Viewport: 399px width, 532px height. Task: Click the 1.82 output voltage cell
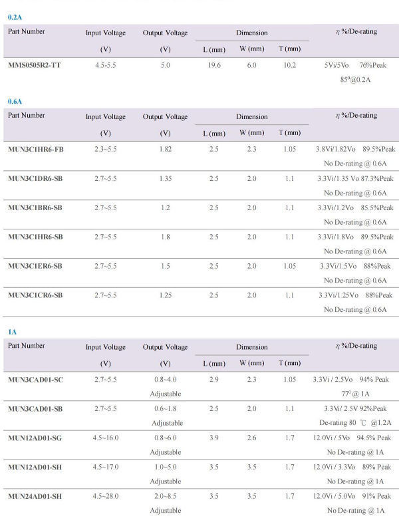pyautogui.click(x=165, y=149)
